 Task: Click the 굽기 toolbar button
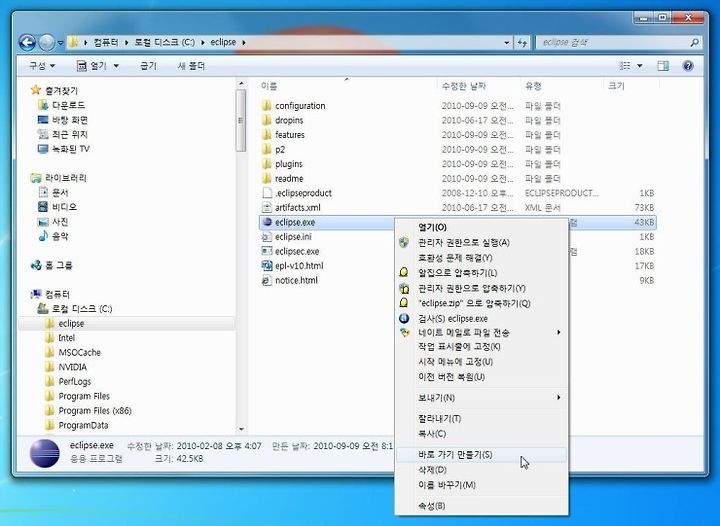point(148,66)
